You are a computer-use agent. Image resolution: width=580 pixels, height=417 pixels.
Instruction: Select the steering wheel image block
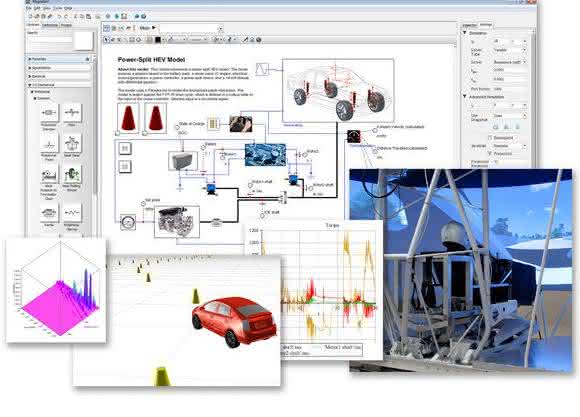click(x=241, y=124)
